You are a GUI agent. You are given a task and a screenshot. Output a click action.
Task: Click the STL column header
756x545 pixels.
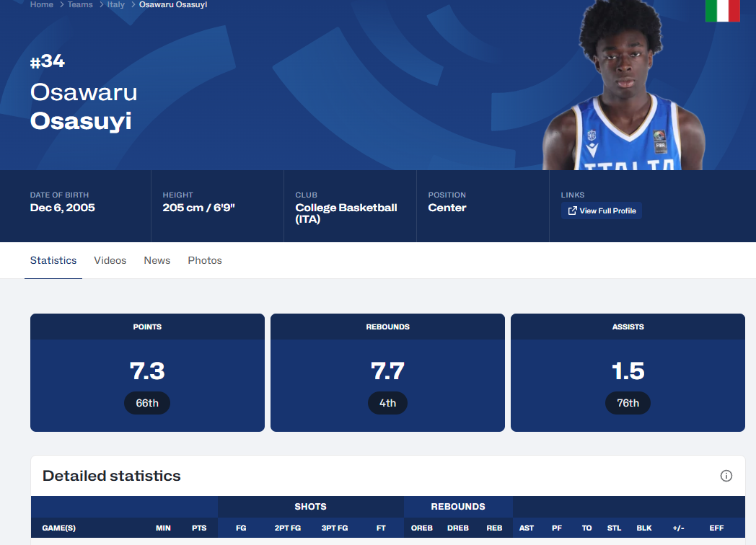click(615, 528)
